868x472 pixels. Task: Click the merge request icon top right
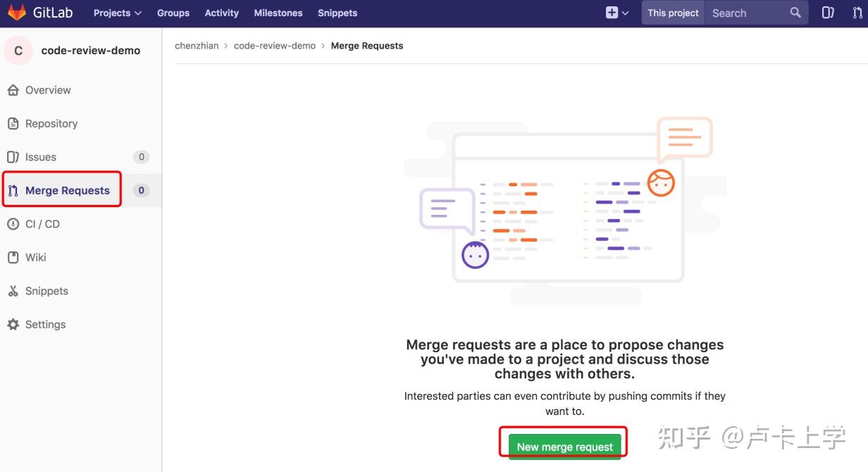[x=857, y=12]
